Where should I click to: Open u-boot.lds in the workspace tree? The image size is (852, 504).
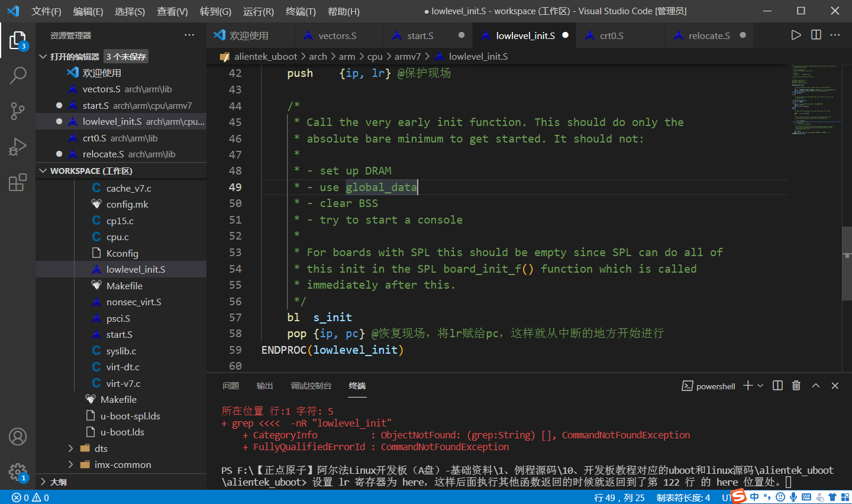tap(121, 432)
